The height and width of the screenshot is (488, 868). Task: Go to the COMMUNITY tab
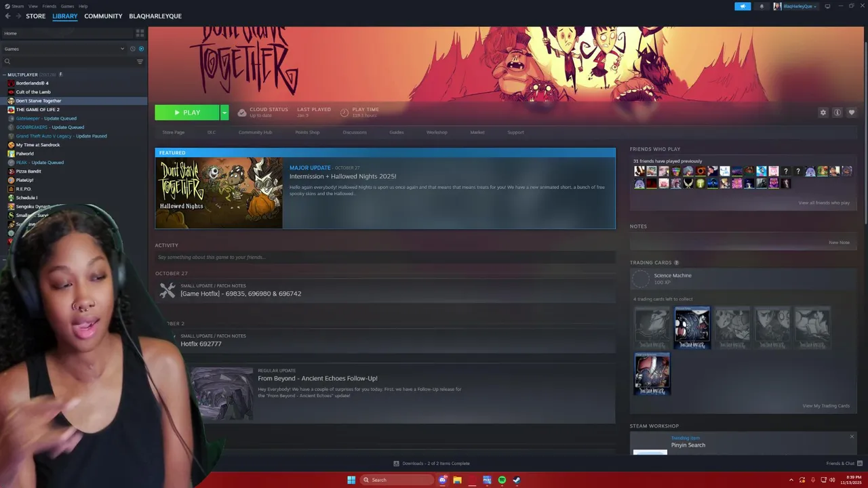[103, 16]
